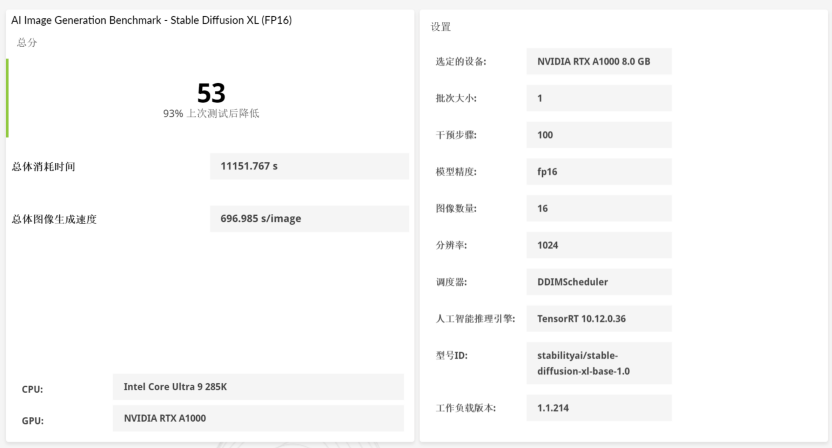Click the workload version field 1.1.214
The width and height of the screenshot is (832, 448).
pos(598,408)
